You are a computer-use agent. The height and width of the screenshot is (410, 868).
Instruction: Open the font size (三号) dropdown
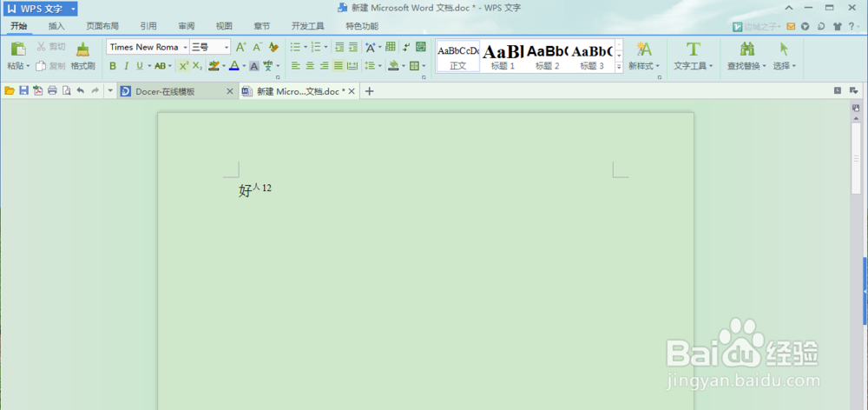click(227, 47)
